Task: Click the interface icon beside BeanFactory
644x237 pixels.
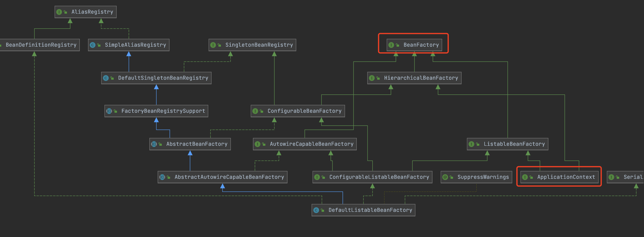Action: coord(391,45)
